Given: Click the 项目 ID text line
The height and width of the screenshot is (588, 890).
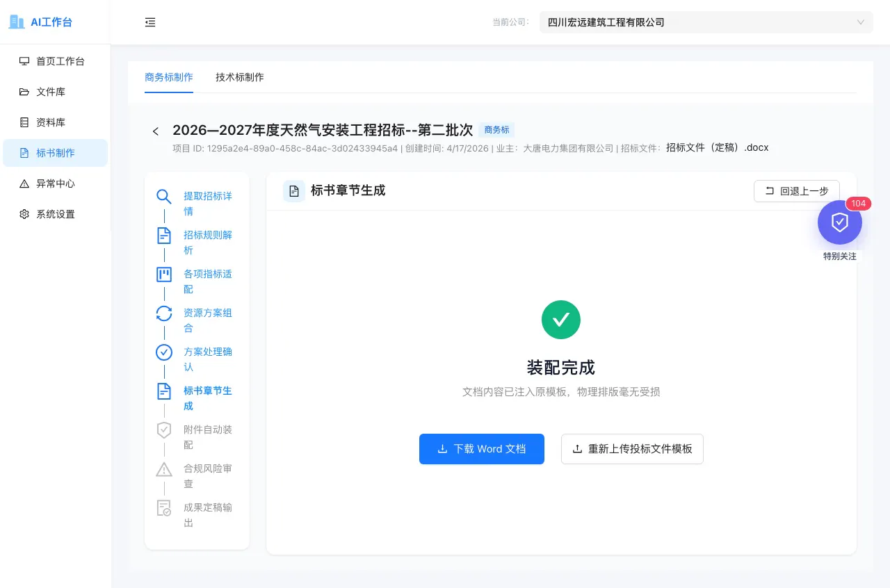Looking at the screenshot, I should coord(285,148).
